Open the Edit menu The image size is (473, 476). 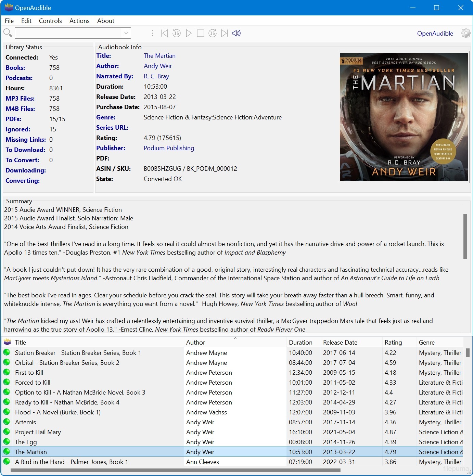coord(26,21)
